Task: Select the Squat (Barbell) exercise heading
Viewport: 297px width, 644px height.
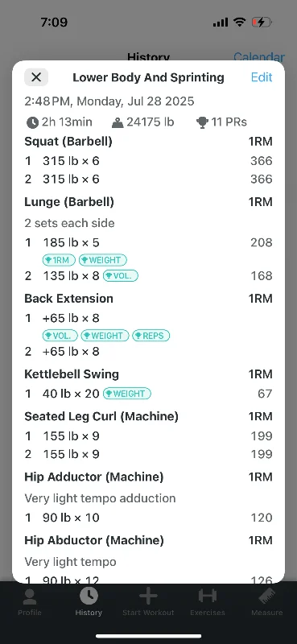Action: coord(68,142)
